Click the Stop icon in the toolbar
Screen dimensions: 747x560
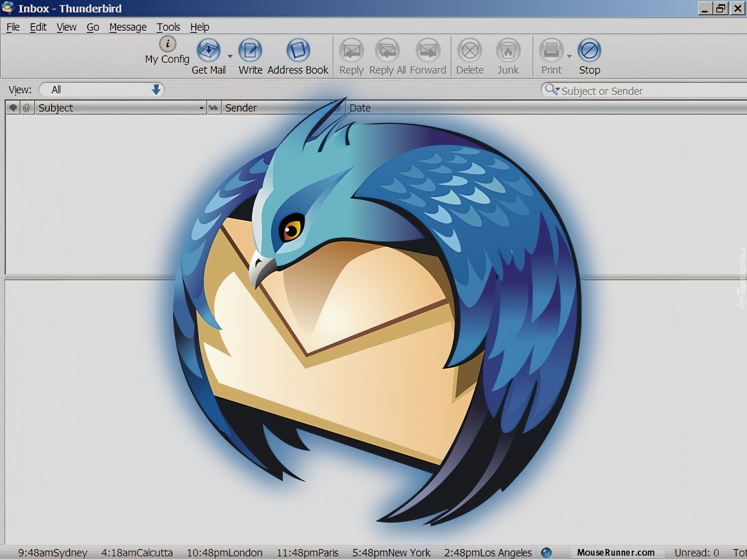pyautogui.click(x=589, y=51)
